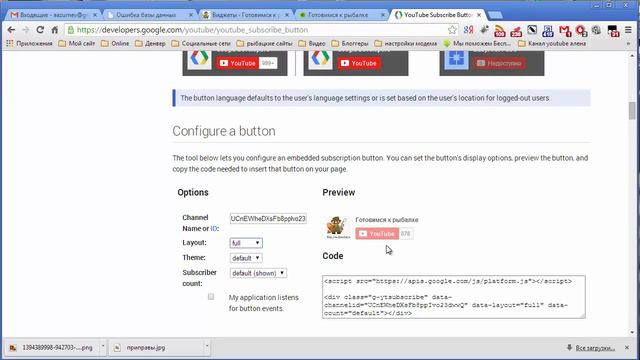The image size is (640, 360).
Task: Open the Layout dropdown
Action: coord(246,243)
